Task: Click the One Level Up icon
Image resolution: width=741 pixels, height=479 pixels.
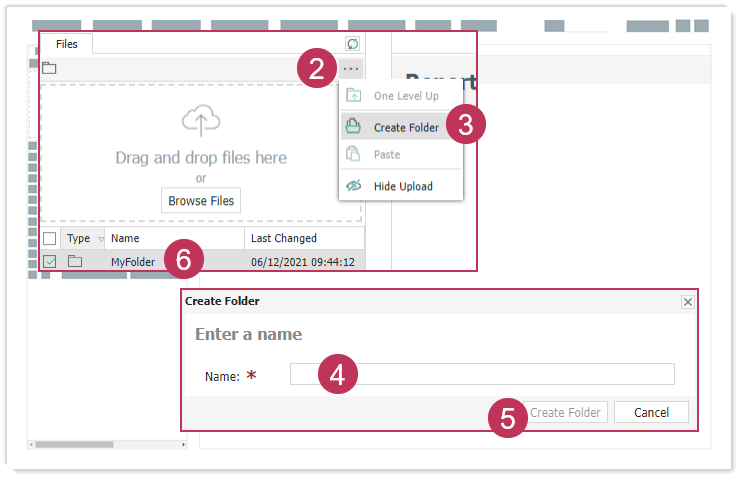Action: [353, 96]
